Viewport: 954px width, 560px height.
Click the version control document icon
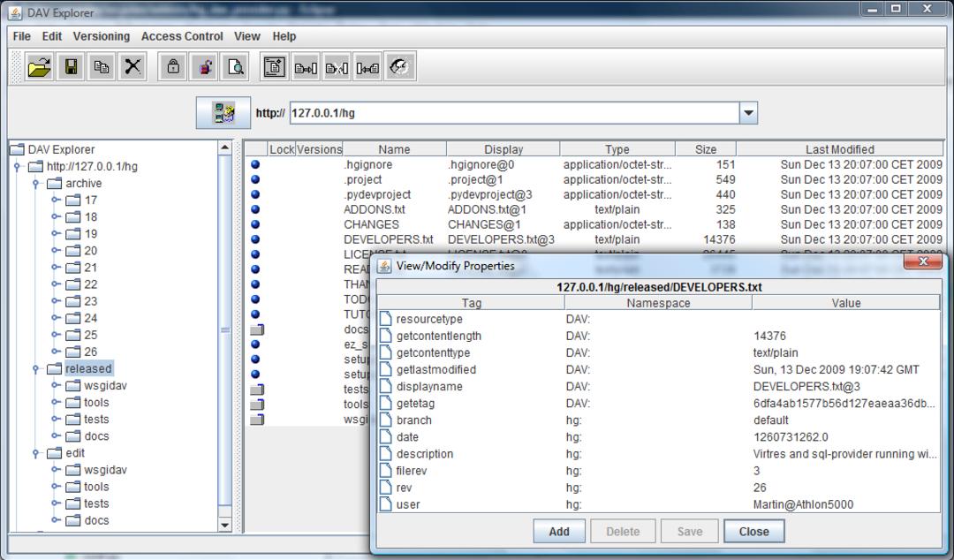point(275,66)
